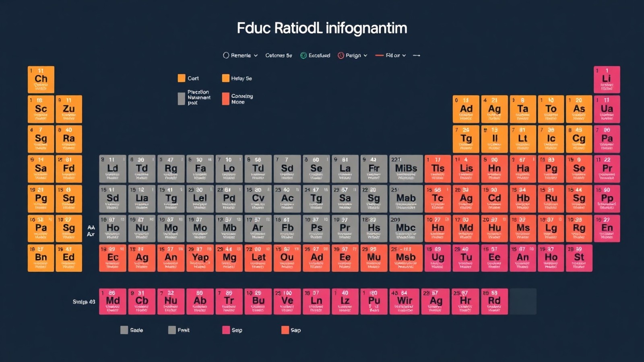644x362 pixels.
Task: Click the Sinige 46 row label
Action: 84,302
